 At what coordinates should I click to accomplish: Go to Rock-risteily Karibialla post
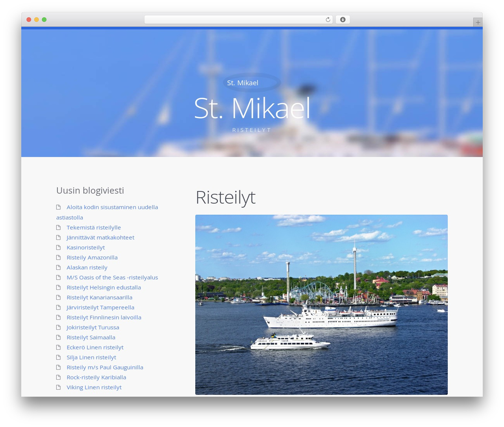(x=96, y=377)
